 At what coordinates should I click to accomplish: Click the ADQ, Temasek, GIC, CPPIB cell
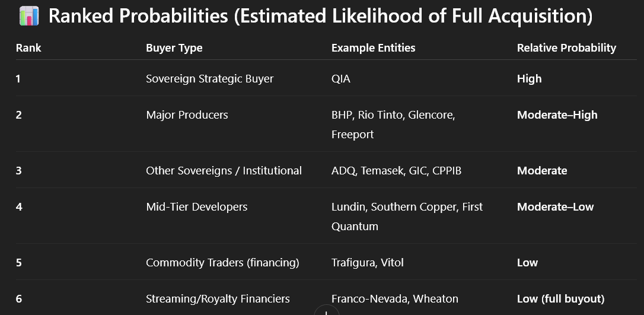coord(396,171)
